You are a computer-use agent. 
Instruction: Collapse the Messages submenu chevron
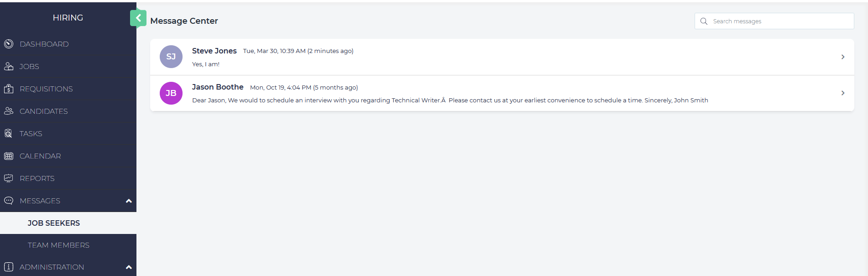pos(129,201)
